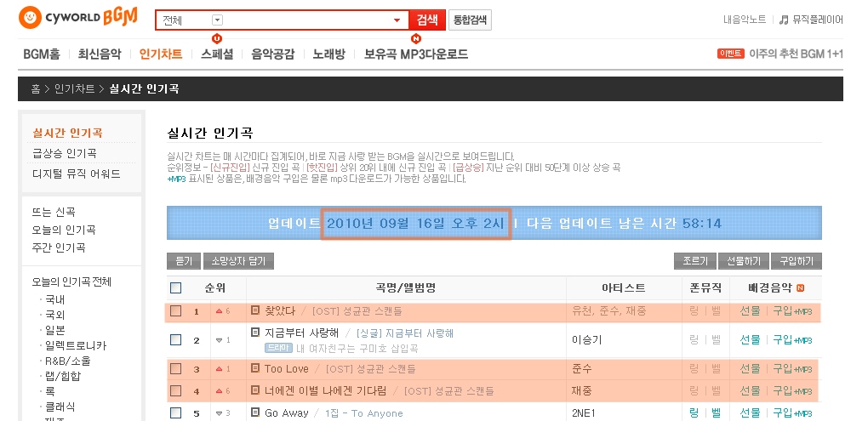
Task: Click the 소망상자 담기 button
Action: coord(238,261)
